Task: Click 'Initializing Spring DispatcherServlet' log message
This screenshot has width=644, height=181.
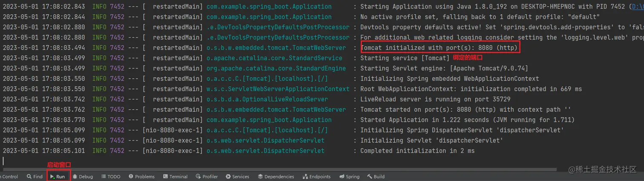Action: (462, 130)
